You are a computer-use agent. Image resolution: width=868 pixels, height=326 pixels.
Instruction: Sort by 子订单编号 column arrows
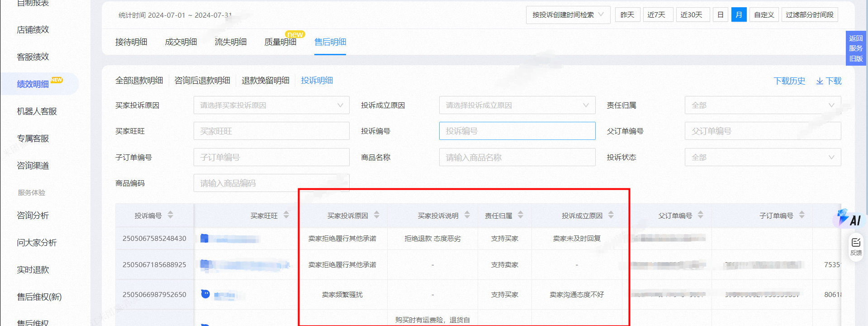pos(802,215)
